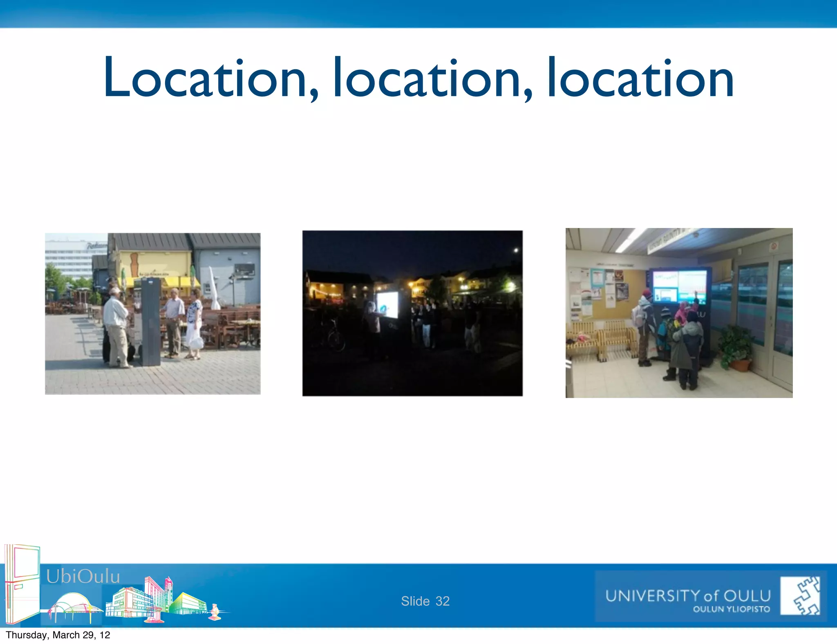Open the nighttime illuminated display photo
This screenshot has height=644, width=837.
click(412, 313)
